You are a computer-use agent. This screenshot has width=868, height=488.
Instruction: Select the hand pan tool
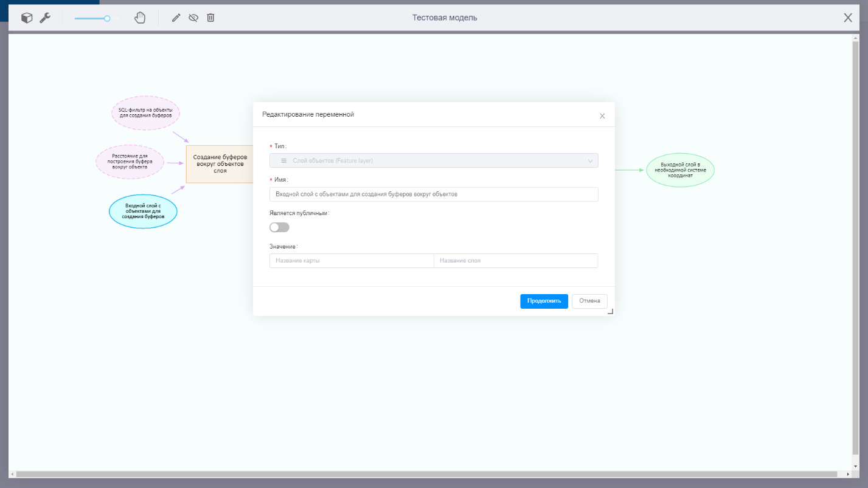140,18
